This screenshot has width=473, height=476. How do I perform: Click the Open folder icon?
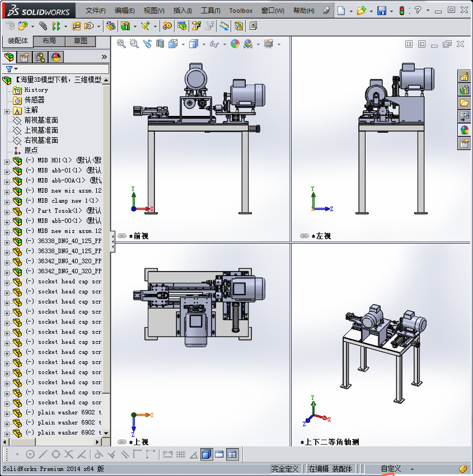click(362, 11)
